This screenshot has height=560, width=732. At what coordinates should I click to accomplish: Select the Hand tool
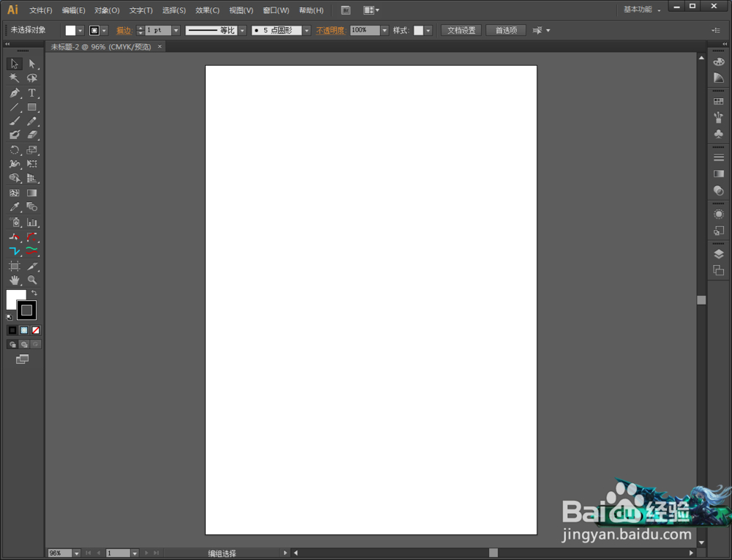coord(15,280)
